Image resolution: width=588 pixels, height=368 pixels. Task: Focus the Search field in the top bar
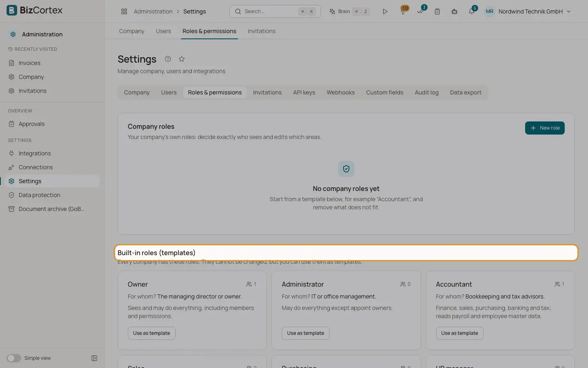275,11
